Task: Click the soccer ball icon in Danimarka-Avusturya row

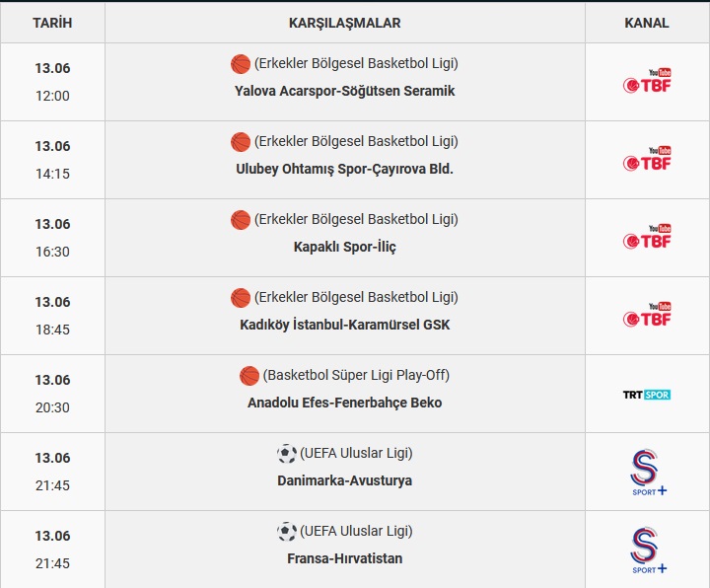Action: [x=287, y=454]
